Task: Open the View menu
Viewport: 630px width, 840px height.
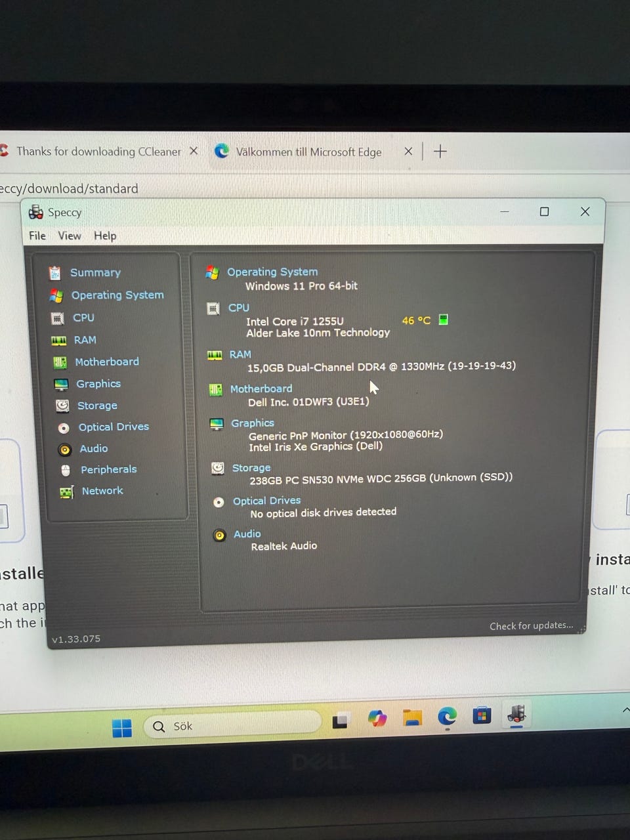Action: click(70, 236)
